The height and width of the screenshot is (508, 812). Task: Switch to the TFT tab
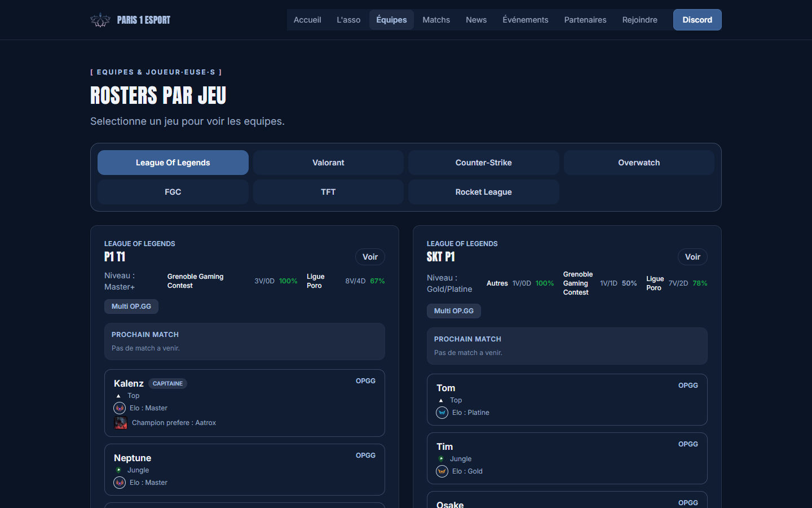click(x=328, y=192)
